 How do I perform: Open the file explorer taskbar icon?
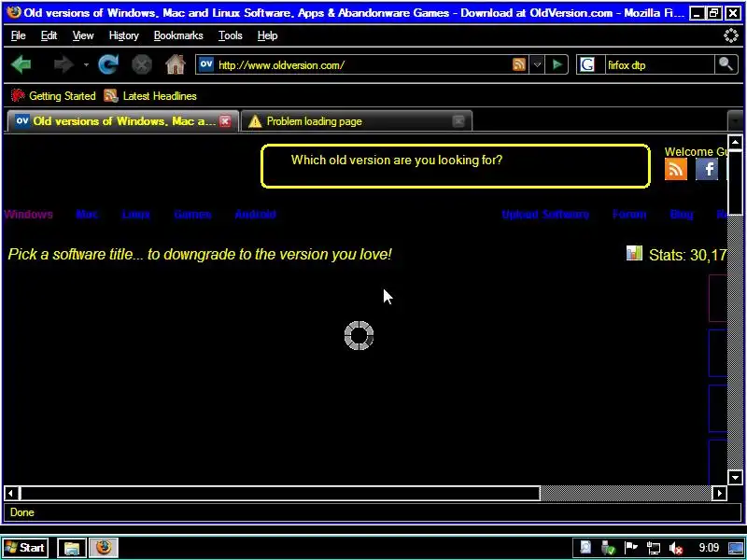coord(72,548)
